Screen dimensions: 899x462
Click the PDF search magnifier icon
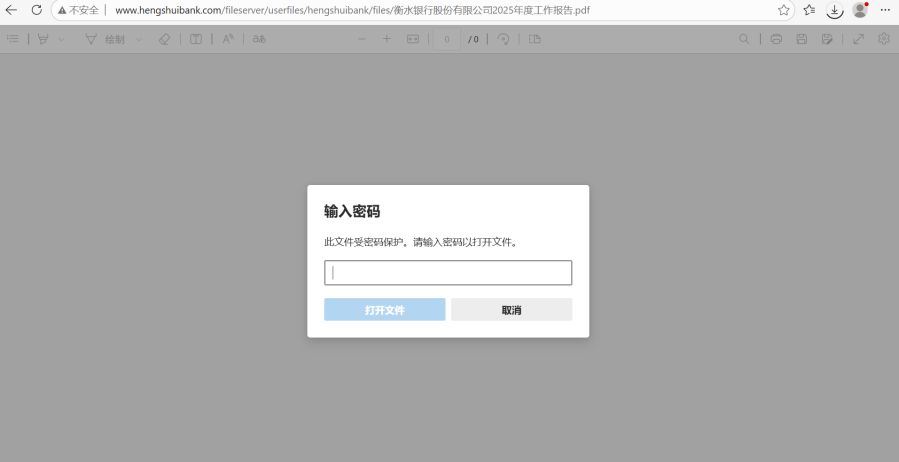[744, 39]
